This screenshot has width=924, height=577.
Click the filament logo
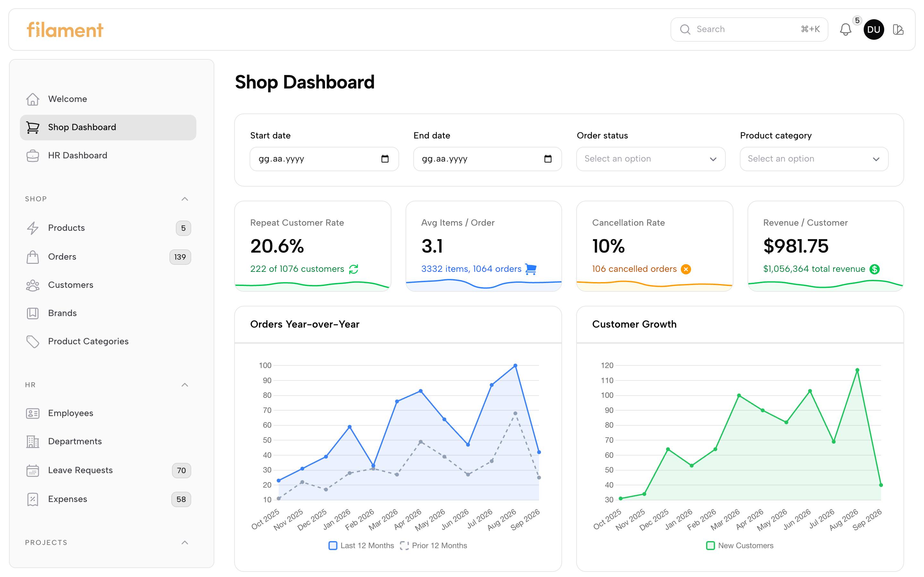pyautogui.click(x=65, y=30)
